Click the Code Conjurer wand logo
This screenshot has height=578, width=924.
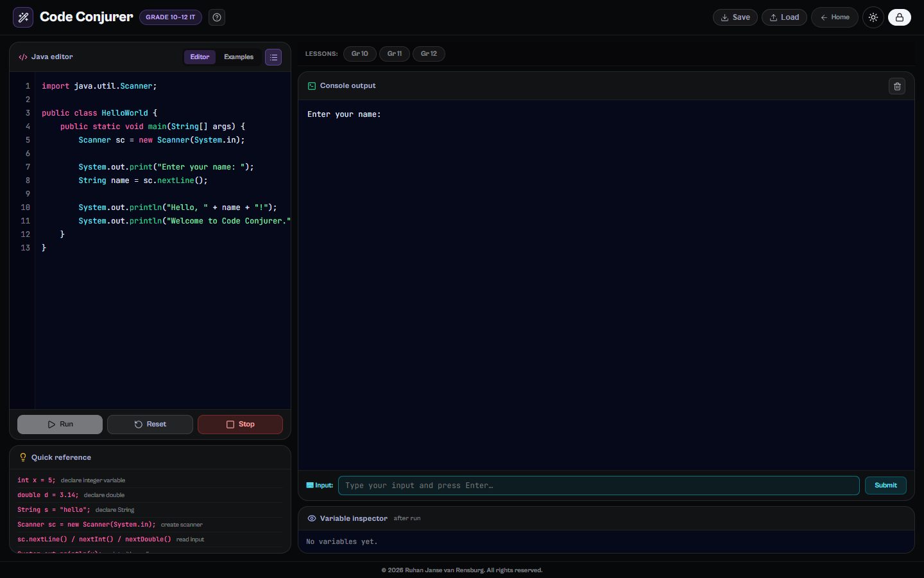(23, 17)
